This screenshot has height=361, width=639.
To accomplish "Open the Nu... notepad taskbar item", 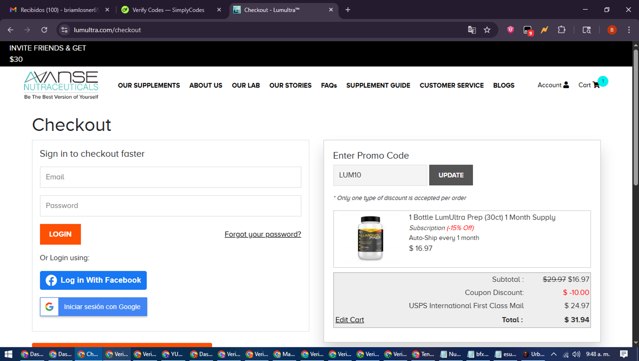I will pos(450,354).
